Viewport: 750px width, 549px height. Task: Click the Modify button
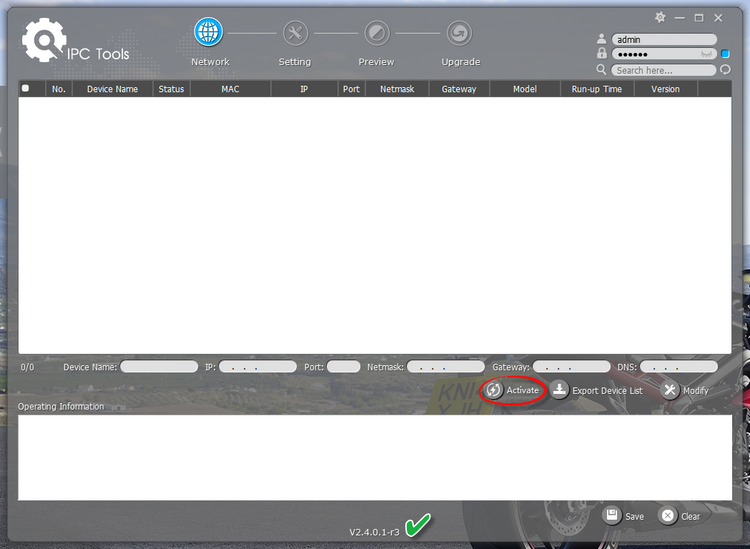(685, 391)
